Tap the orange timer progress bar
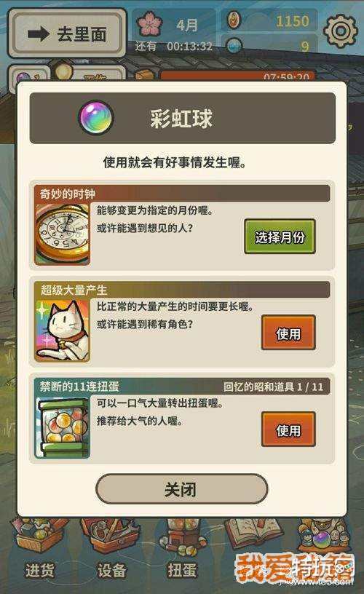The width and height of the screenshot is (364, 594). tap(237, 76)
